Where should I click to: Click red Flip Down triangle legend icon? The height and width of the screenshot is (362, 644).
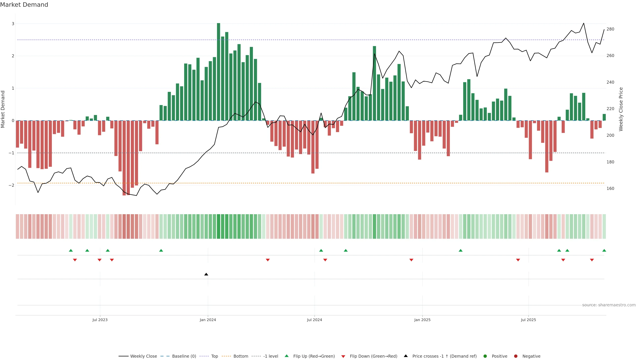click(x=343, y=356)
